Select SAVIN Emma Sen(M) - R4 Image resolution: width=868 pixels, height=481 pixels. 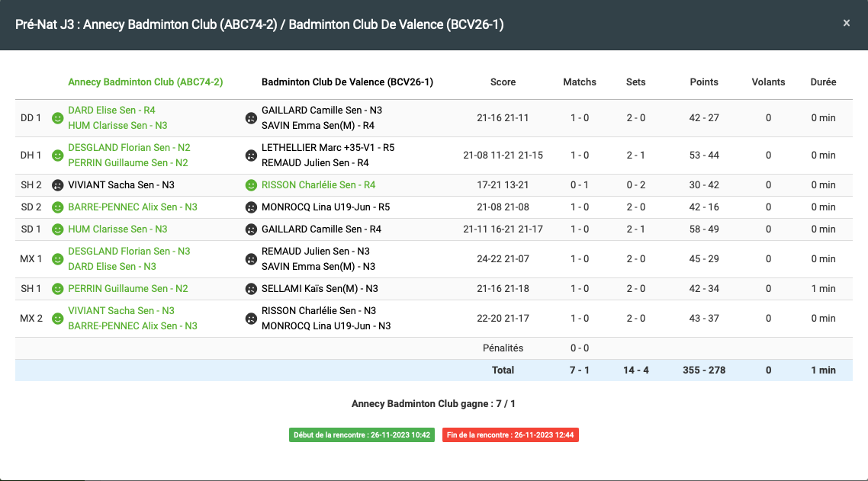318,126
